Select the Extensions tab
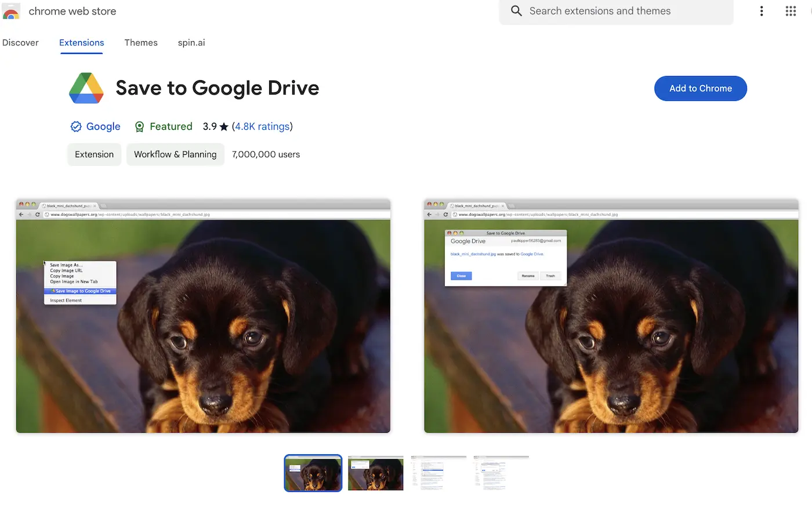812x507 pixels. [81, 42]
